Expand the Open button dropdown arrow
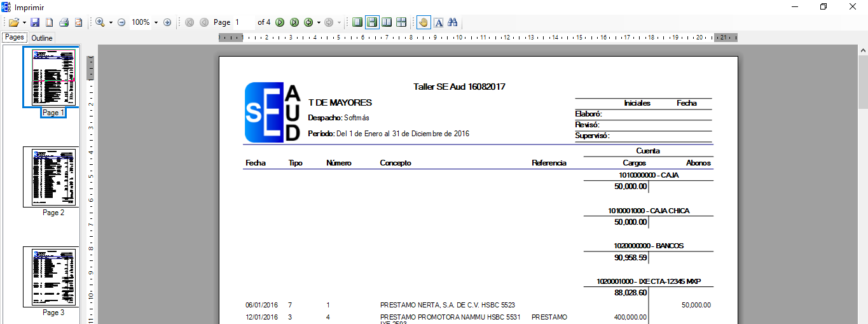The width and height of the screenshot is (868, 324). [x=24, y=22]
